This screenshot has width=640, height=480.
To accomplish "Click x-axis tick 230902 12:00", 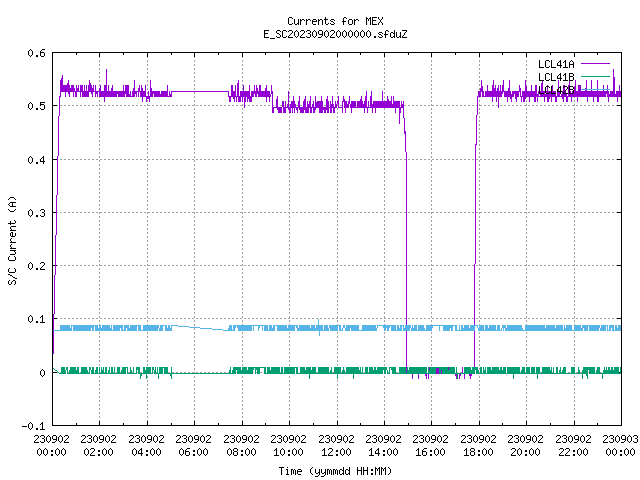I will [x=336, y=445].
